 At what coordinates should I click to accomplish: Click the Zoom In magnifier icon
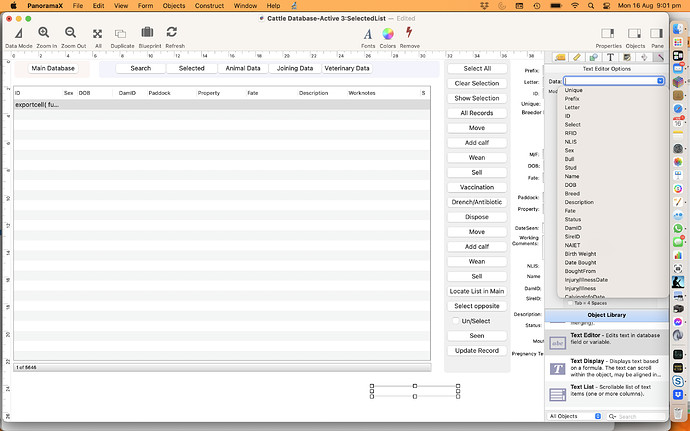44,33
